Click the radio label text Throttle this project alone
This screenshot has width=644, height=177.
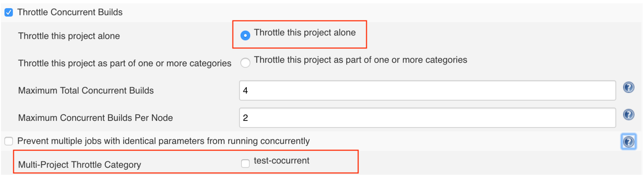pyautogui.click(x=305, y=33)
